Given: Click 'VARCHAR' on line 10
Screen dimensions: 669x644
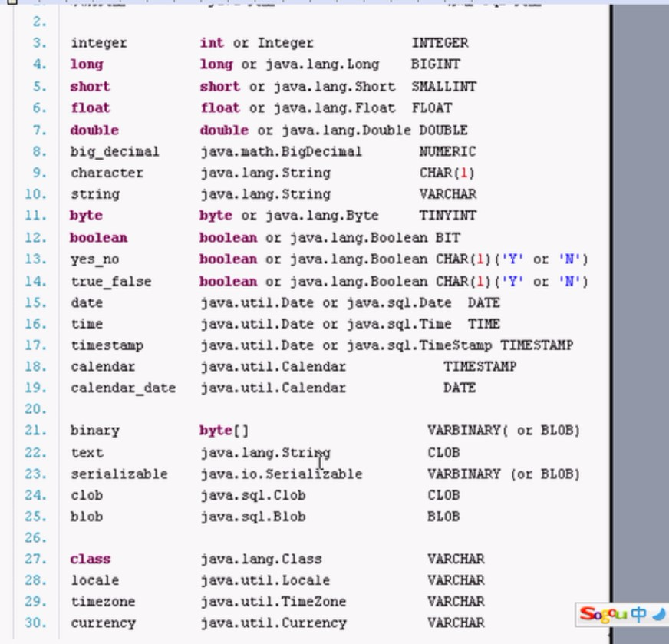Looking at the screenshot, I should 447,193.
